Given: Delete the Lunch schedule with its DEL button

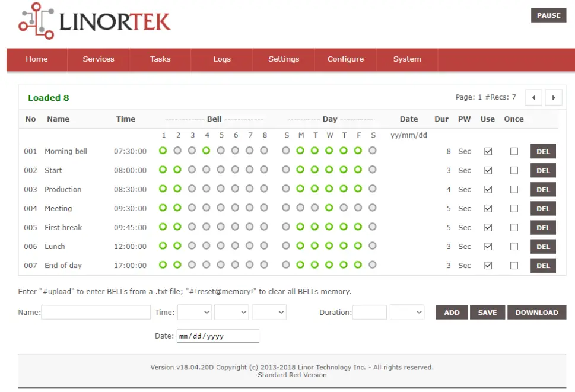Looking at the screenshot, I should tap(542, 246).
